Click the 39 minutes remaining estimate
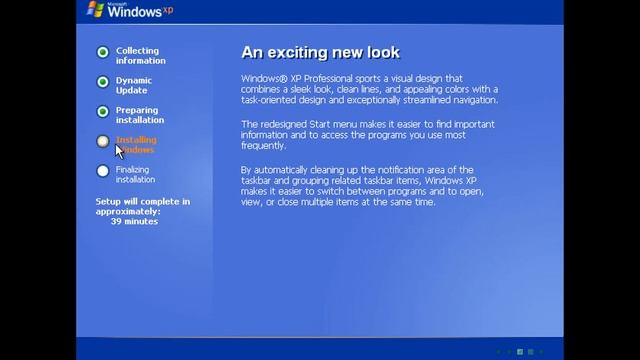640x360 pixels. pos(134,222)
